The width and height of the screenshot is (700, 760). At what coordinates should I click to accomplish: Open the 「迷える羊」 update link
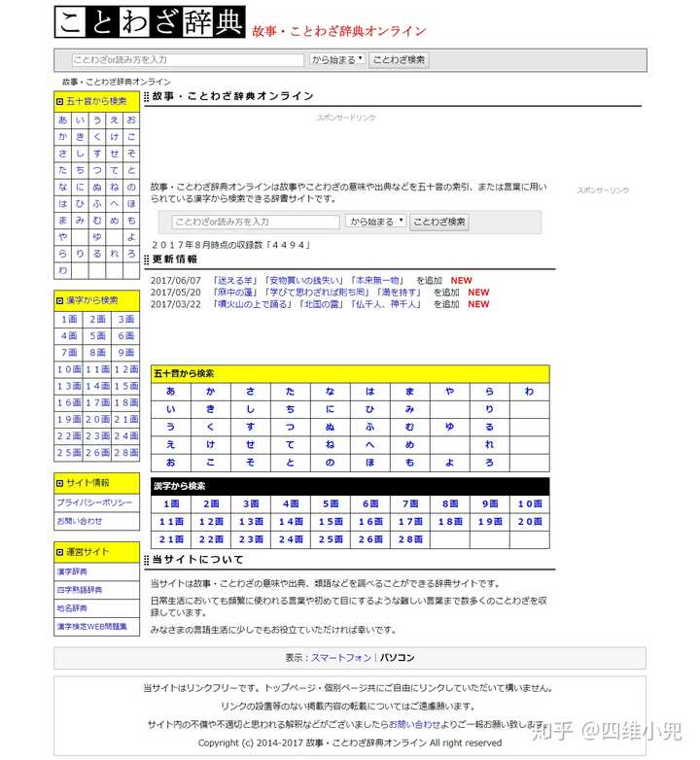coord(235,280)
